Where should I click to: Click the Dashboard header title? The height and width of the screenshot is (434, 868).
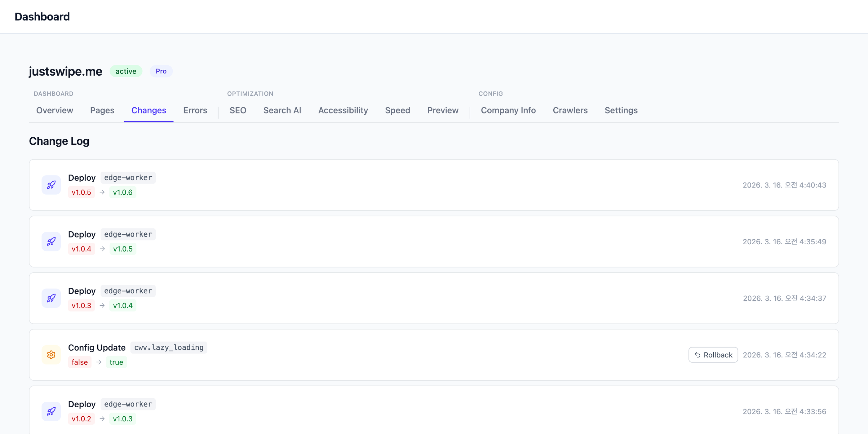point(42,16)
